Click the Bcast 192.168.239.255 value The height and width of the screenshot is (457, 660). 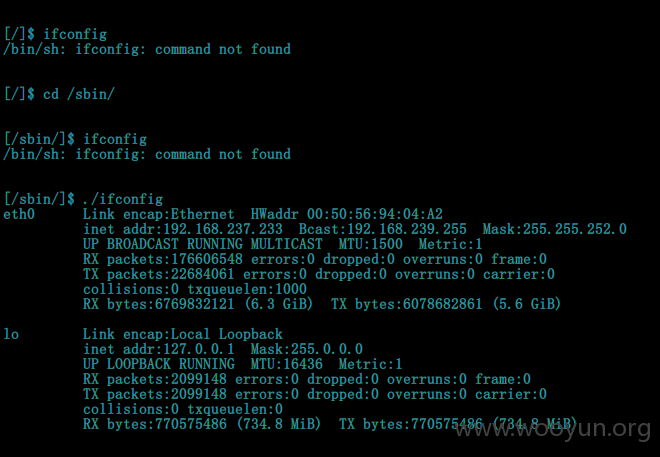383,229
